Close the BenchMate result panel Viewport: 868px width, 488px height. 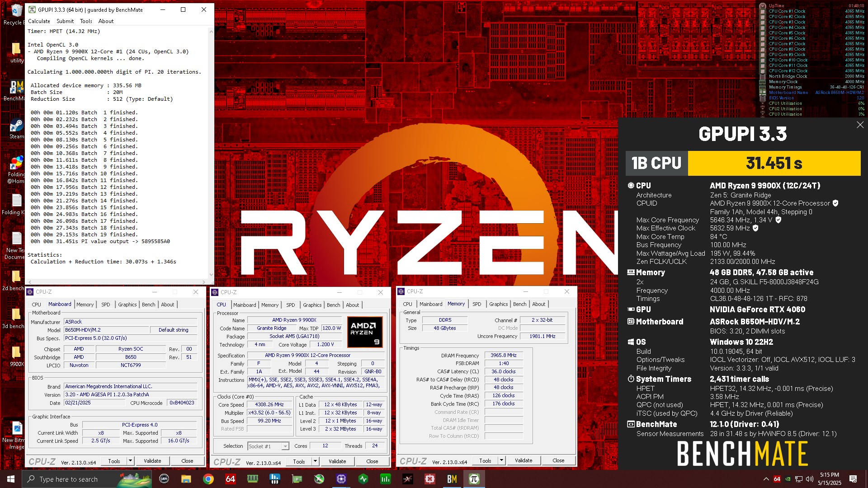pos(860,125)
